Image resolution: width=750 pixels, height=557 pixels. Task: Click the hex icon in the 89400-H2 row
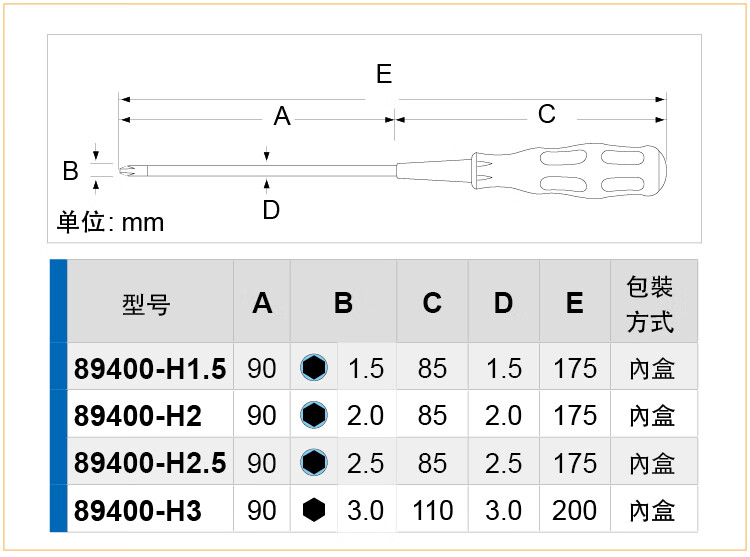pyautogui.click(x=314, y=415)
